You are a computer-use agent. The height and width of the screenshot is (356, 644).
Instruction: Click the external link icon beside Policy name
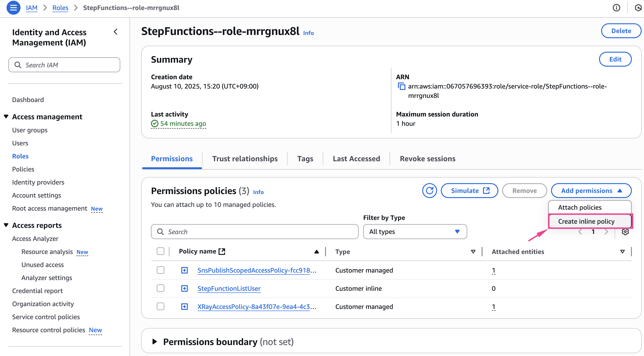[222, 251]
